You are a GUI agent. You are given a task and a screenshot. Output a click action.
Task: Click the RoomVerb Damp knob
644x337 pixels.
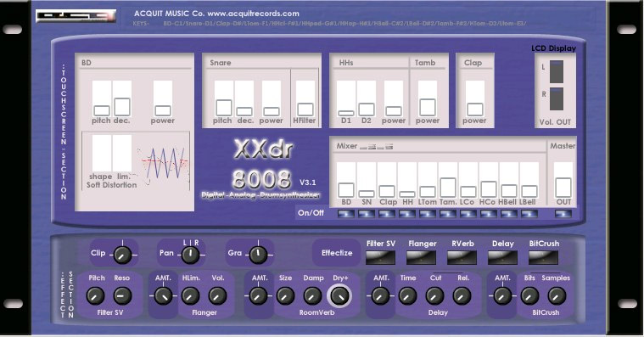(x=312, y=295)
